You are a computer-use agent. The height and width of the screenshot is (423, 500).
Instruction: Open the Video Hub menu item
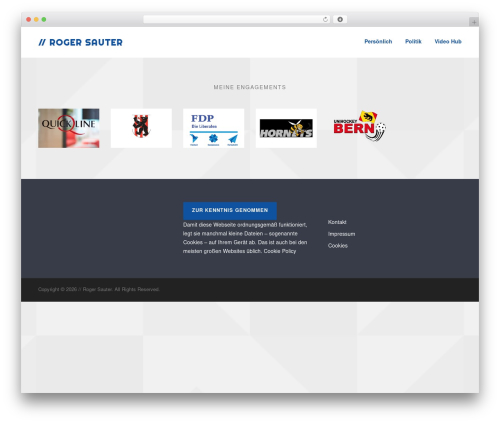pos(448,41)
